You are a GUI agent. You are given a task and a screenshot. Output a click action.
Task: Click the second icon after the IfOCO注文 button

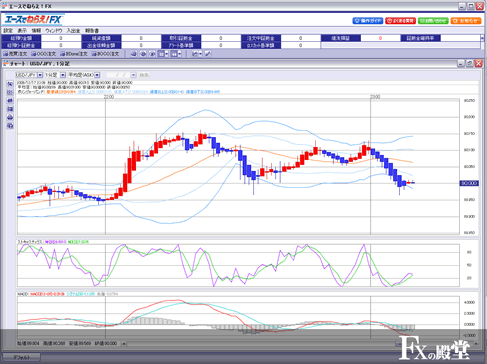coord(143,54)
